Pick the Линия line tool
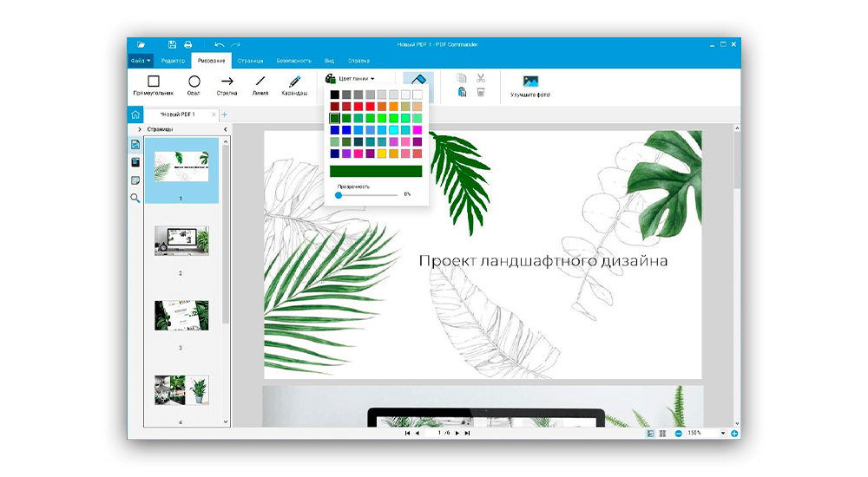868x477 pixels. [x=260, y=85]
